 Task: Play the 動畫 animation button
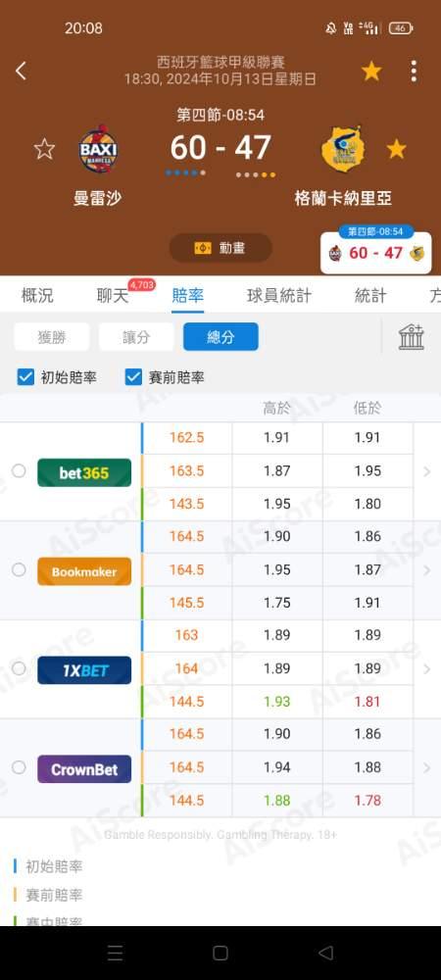[220, 248]
